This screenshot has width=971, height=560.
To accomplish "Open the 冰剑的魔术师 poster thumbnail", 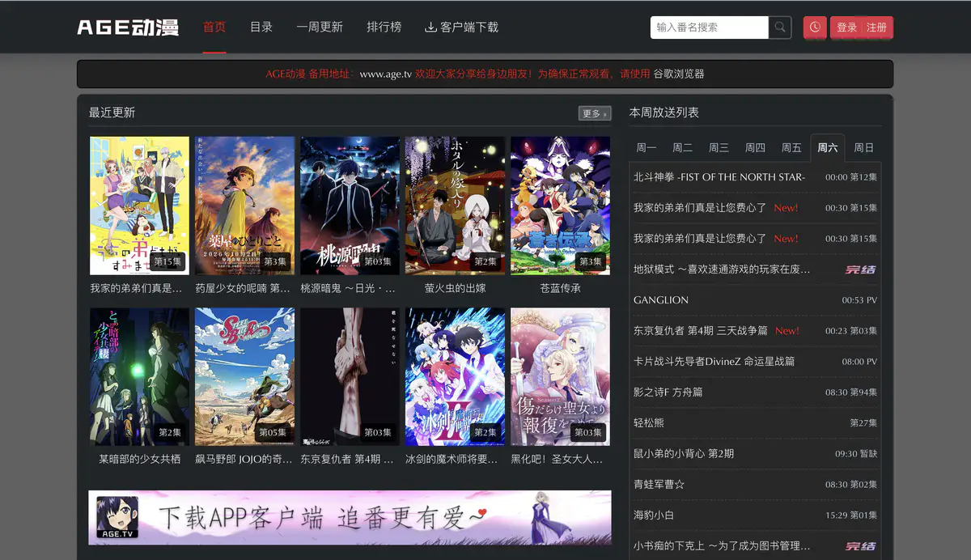I will click(455, 377).
